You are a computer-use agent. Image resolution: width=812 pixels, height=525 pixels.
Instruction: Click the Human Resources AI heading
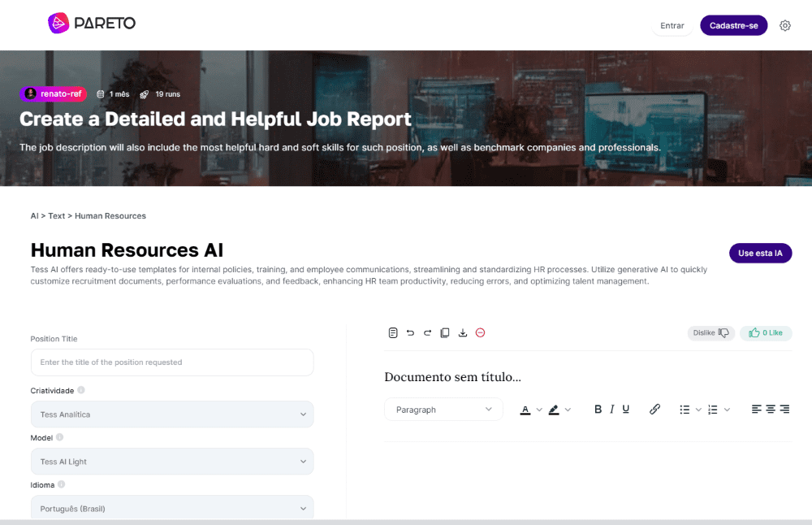click(x=127, y=250)
